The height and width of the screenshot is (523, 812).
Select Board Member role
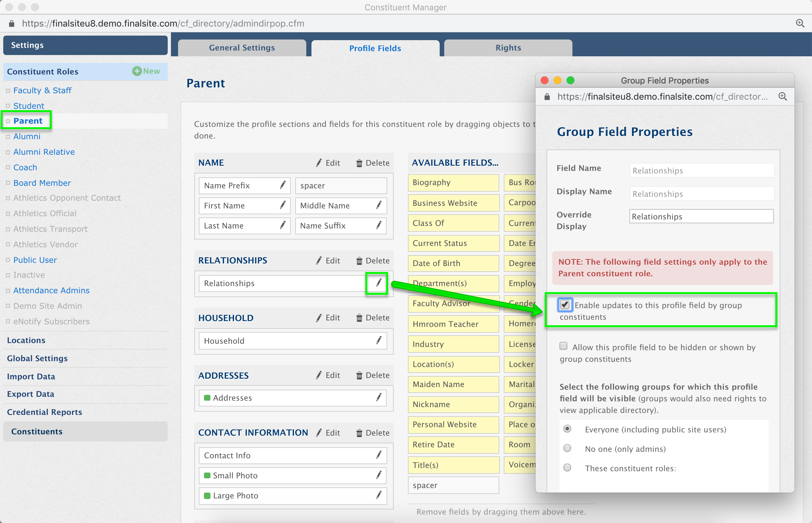point(42,183)
